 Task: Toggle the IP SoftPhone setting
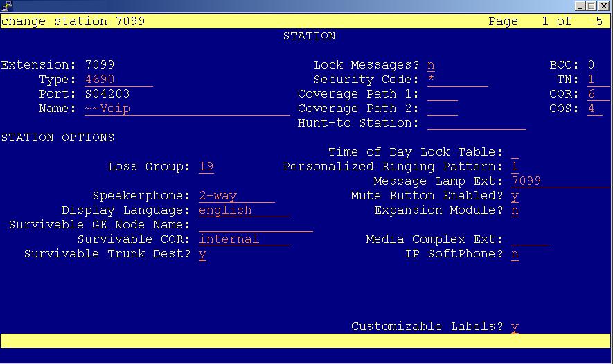click(x=515, y=254)
